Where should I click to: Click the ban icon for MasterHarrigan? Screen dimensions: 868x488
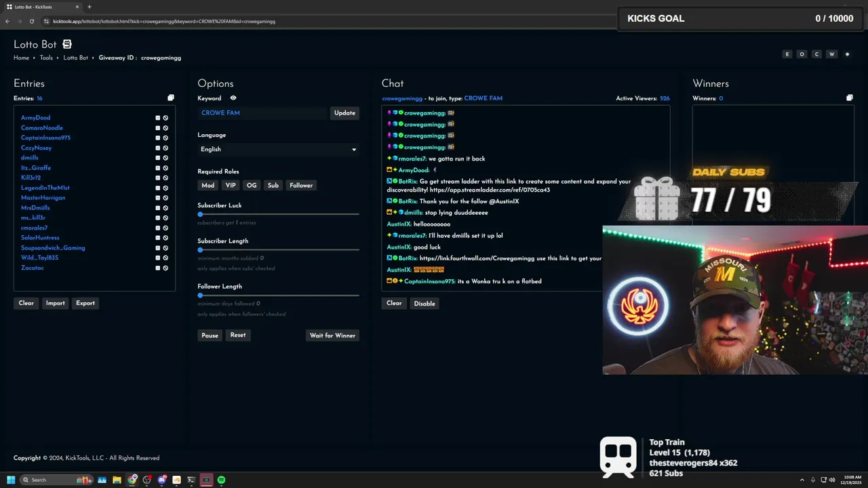click(x=165, y=198)
